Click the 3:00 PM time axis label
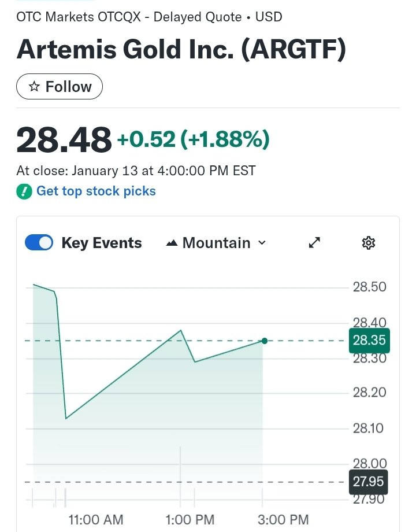The height and width of the screenshot is (532, 416). [282, 519]
